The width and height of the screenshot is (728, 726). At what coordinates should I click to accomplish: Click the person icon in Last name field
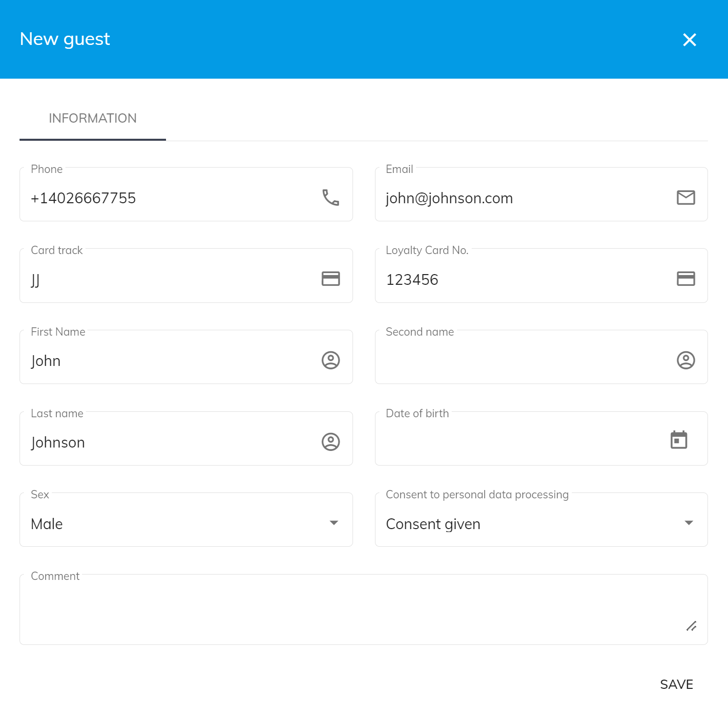point(331,442)
